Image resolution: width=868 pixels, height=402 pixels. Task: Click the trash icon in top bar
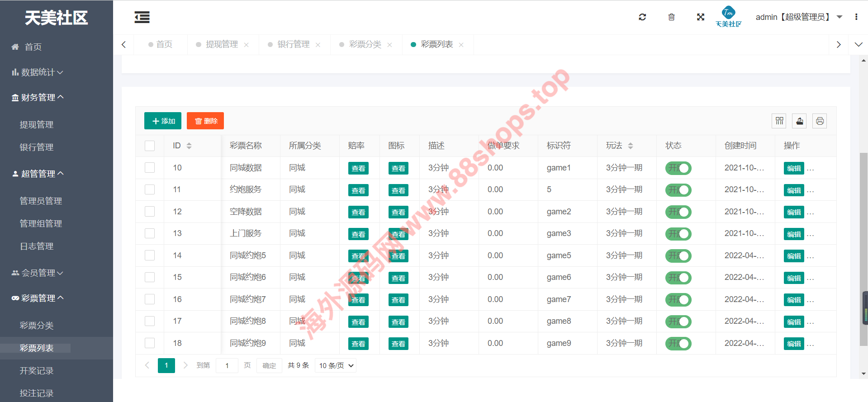pyautogui.click(x=671, y=17)
